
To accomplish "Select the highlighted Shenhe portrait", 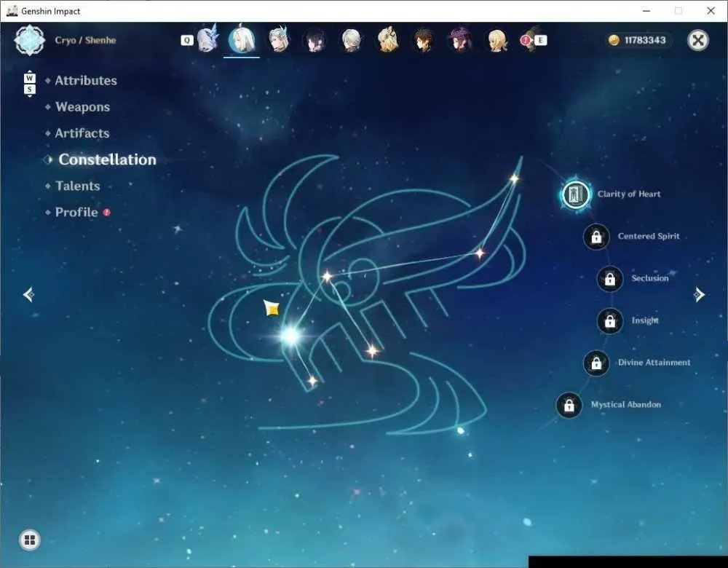I will (242, 39).
